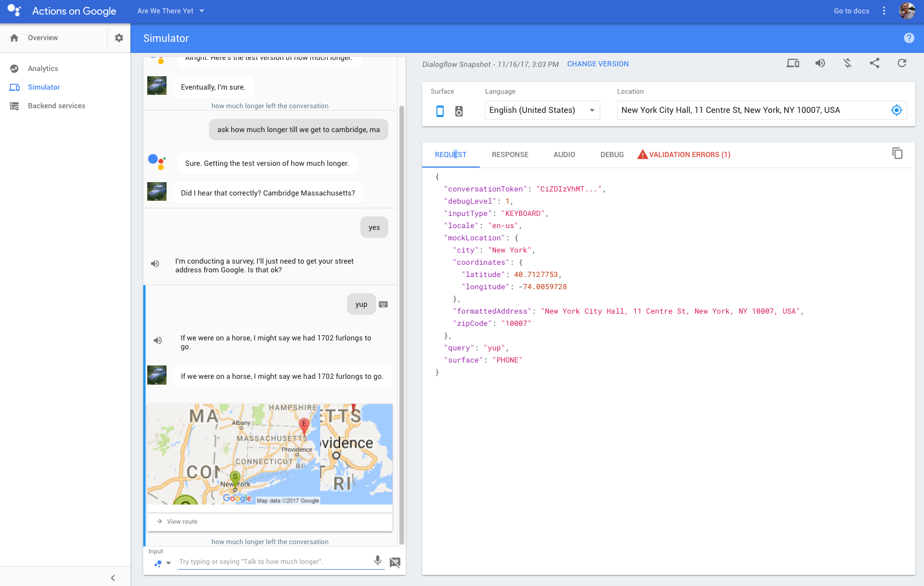The width and height of the screenshot is (924, 586).
Task: Click app avatar next to Eventually message
Action: [x=157, y=86]
